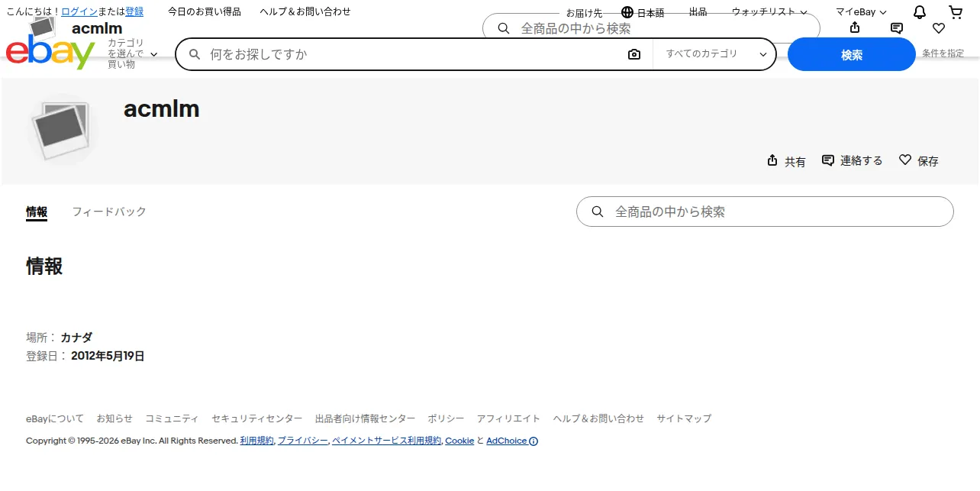The width and height of the screenshot is (980, 491).
Task: Open the すべてのカテゴリ category selector
Action: click(x=716, y=54)
